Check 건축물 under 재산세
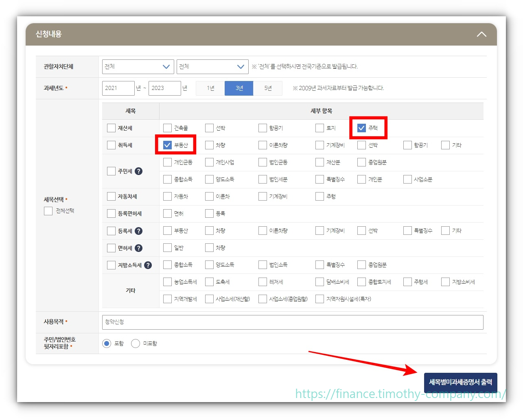Image resolution: width=523 pixels, height=420 pixels. [167, 128]
